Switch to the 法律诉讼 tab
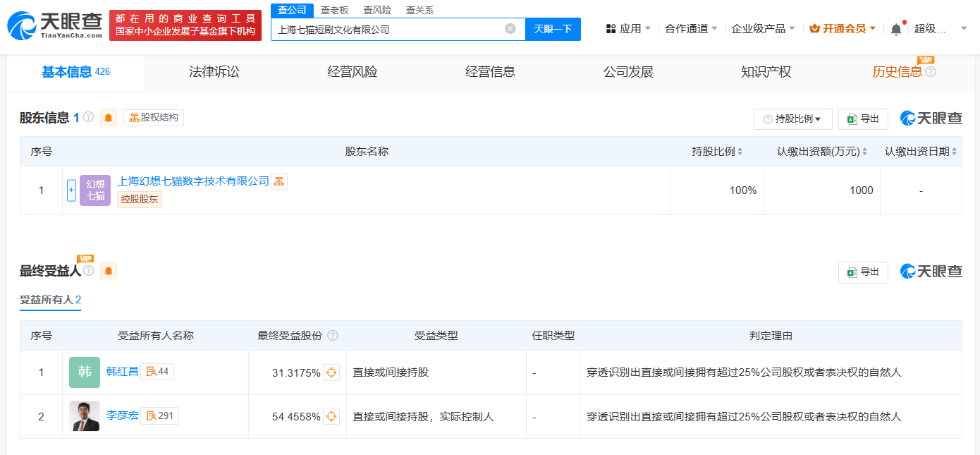 coord(214,72)
